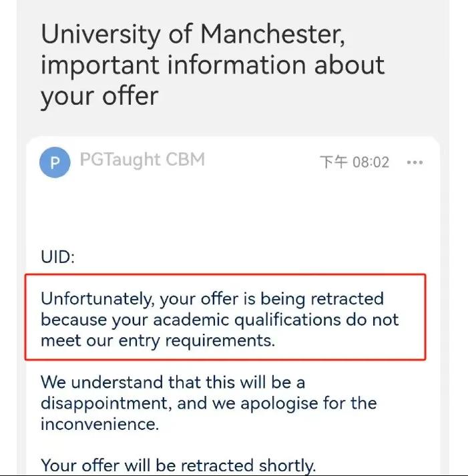The image size is (468, 476).
Task: Click "important information about" subject line
Action: click(x=212, y=65)
